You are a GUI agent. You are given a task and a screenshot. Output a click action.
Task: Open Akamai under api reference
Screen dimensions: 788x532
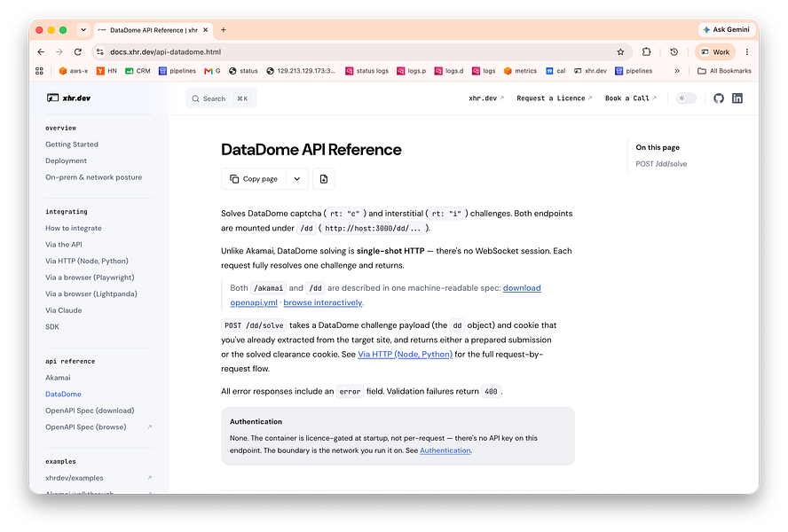[x=58, y=378]
